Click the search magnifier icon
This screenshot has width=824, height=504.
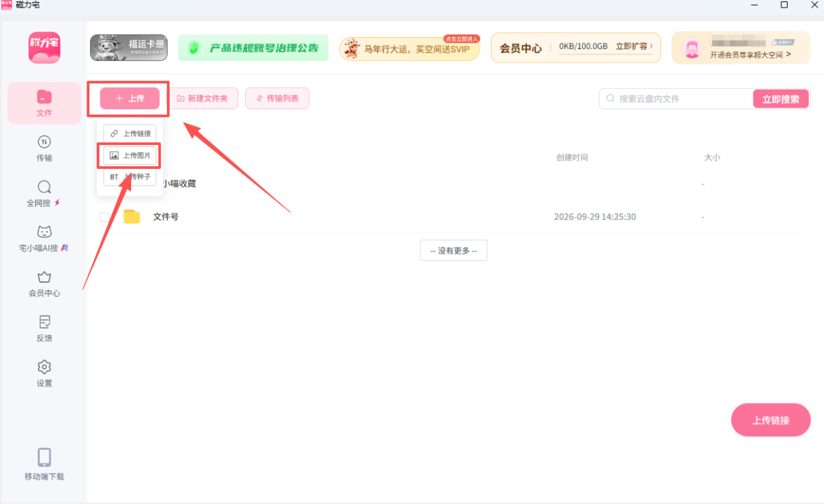click(x=610, y=99)
